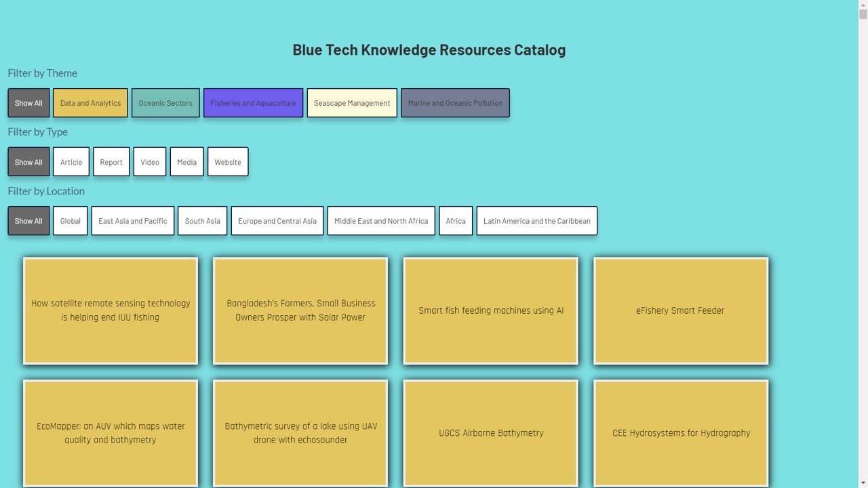The image size is (868, 488).
Task: Choose East Asia and Pacific location
Action: (133, 221)
